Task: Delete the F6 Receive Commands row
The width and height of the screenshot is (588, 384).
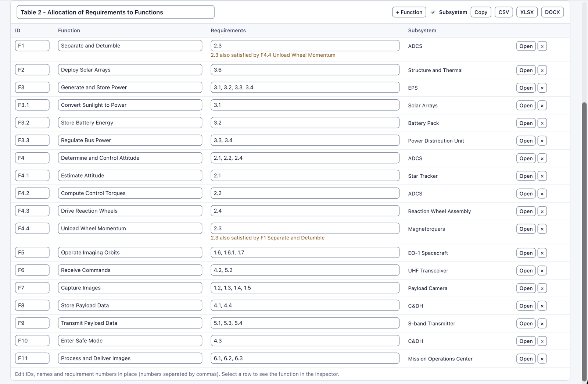Action: point(542,271)
